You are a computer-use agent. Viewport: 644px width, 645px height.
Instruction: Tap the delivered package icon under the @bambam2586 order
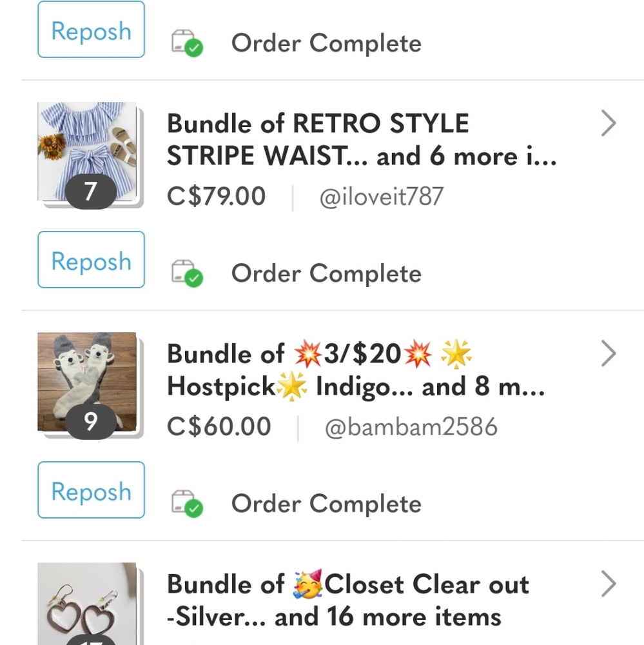(187, 504)
